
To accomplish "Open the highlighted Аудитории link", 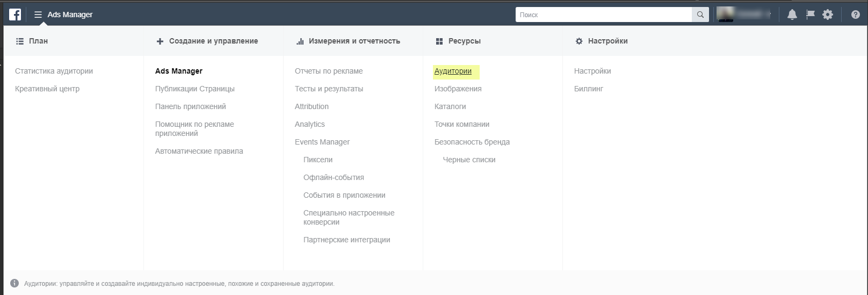I will coord(453,71).
